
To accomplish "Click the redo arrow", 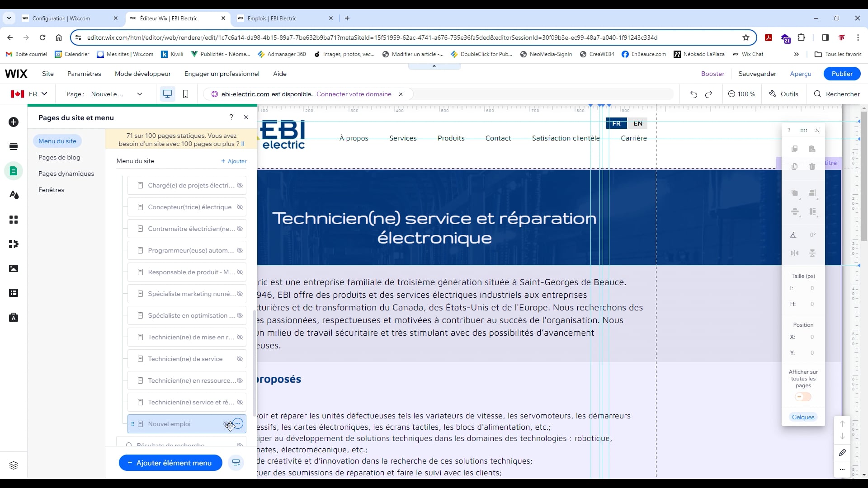I will pyautogui.click(x=709, y=94).
